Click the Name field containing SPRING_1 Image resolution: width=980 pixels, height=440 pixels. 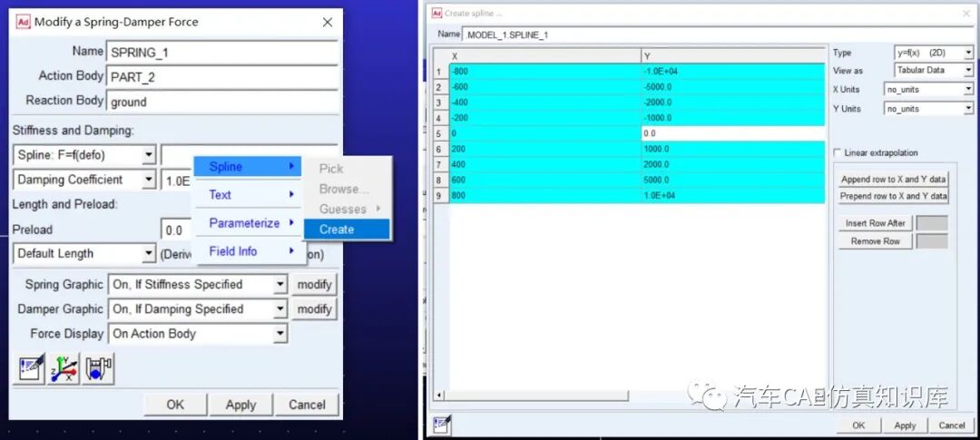pos(222,54)
